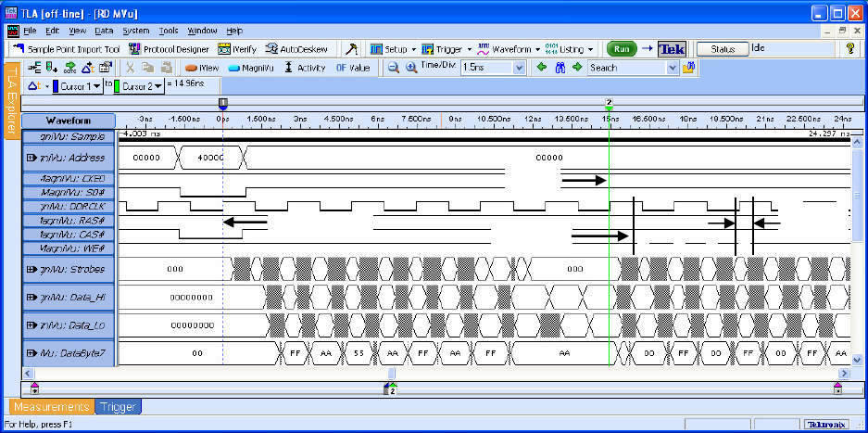
Task: Click the zoom in magnifier icon
Action: [x=411, y=68]
